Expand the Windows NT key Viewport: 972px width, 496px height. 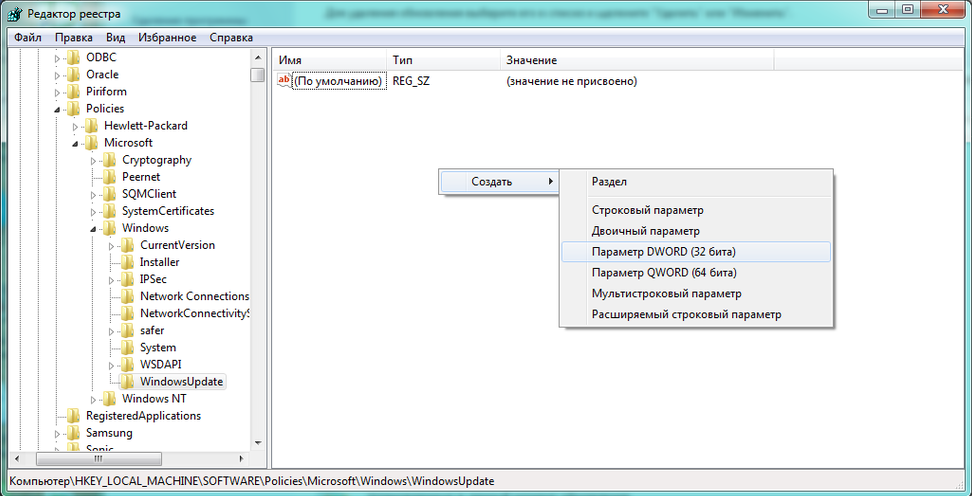pos(94,399)
